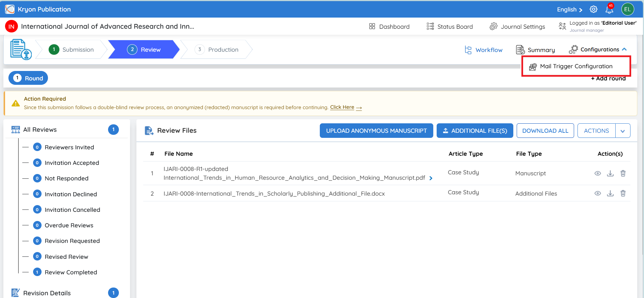Click the Kryon Publication logo
Viewport: 644px width, 298px height.
10,9
